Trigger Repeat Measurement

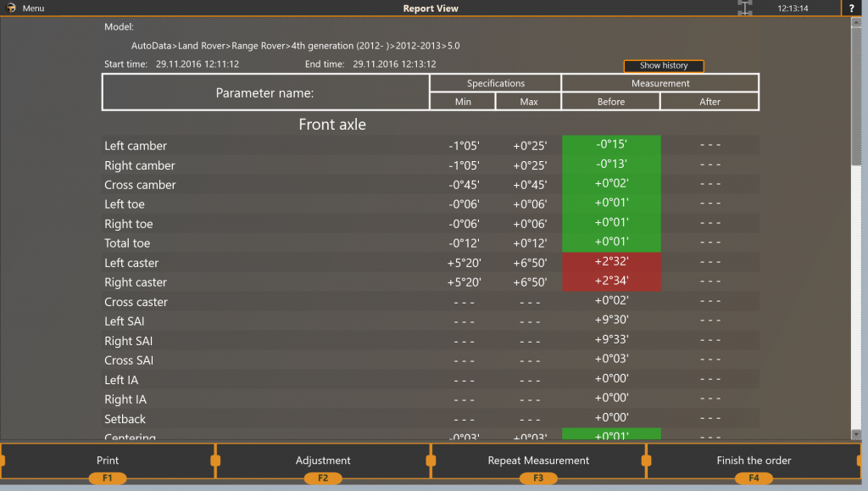pyautogui.click(x=537, y=460)
